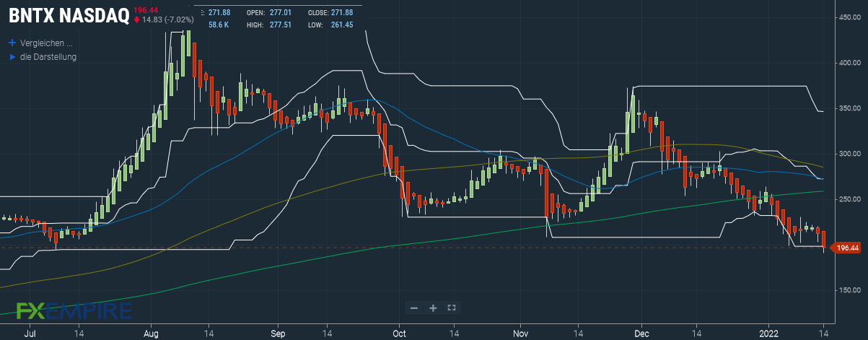Click the 2022 label on time axis
The height and width of the screenshot is (340, 868).
tap(768, 334)
